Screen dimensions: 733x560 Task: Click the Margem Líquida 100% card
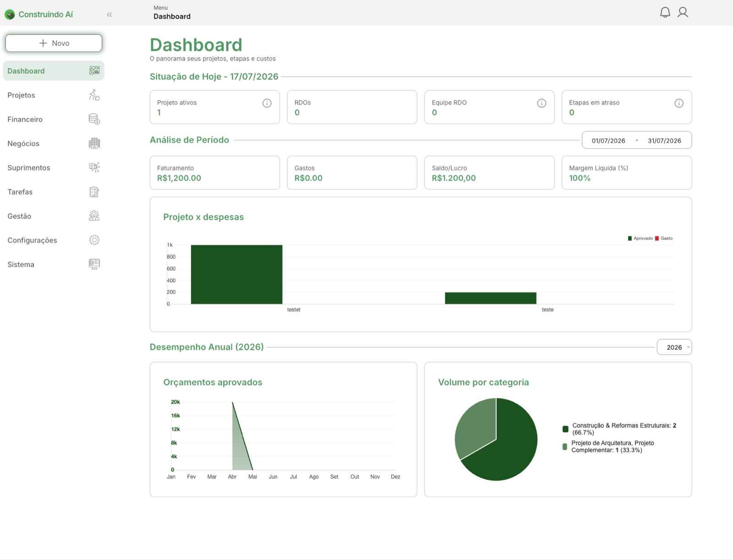pyautogui.click(x=627, y=173)
